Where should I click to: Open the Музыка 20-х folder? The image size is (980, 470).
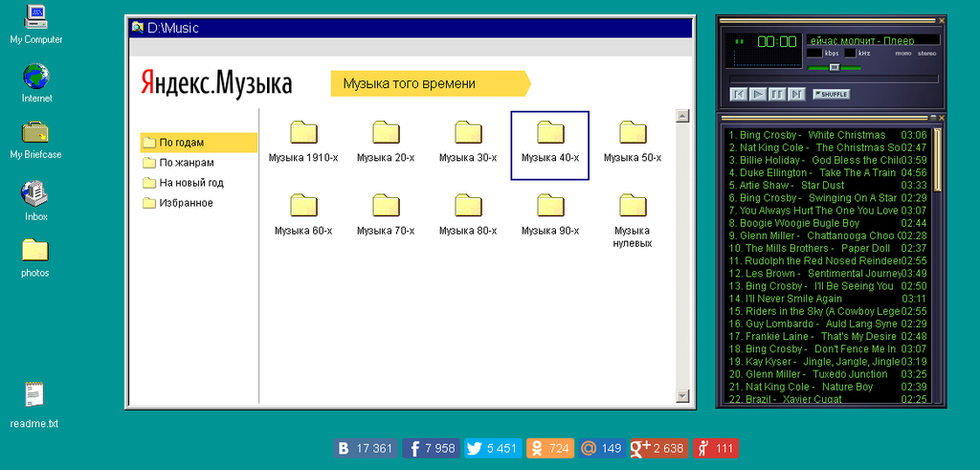coord(386,142)
